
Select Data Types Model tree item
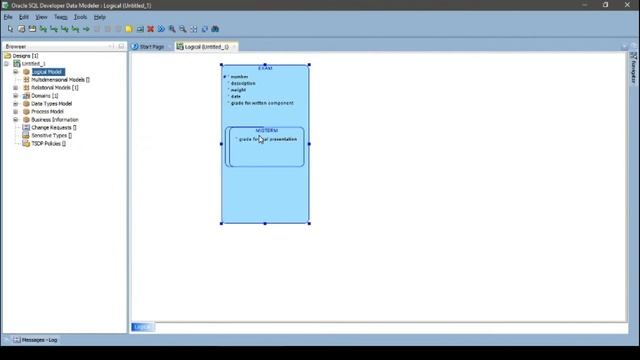click(x=51, y=104)
